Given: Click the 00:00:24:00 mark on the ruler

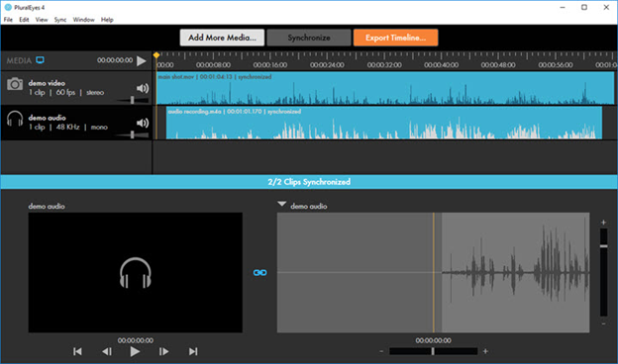Looking at the screenshot, I should tap(327, 65).
